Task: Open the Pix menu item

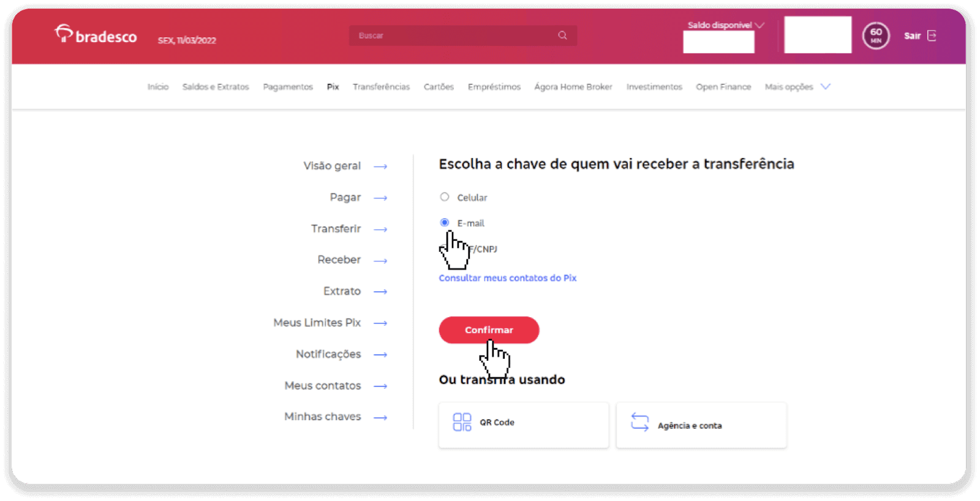Action: (x=333, y=87)
